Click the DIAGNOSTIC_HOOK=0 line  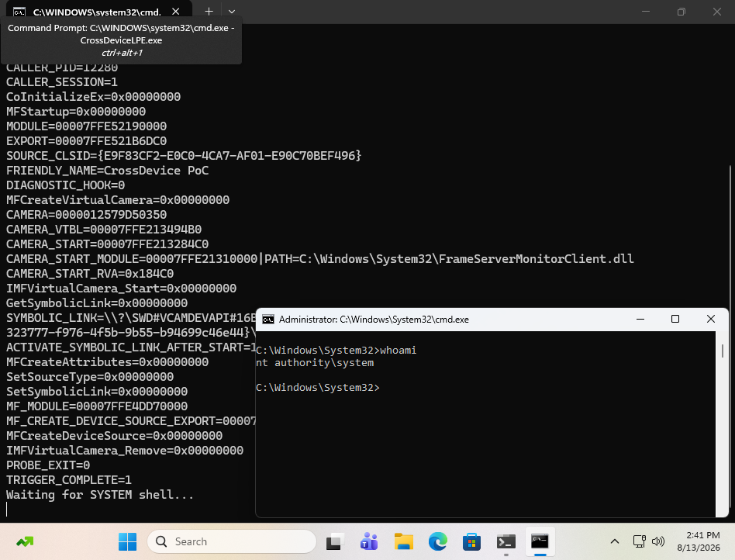(65, 185)
